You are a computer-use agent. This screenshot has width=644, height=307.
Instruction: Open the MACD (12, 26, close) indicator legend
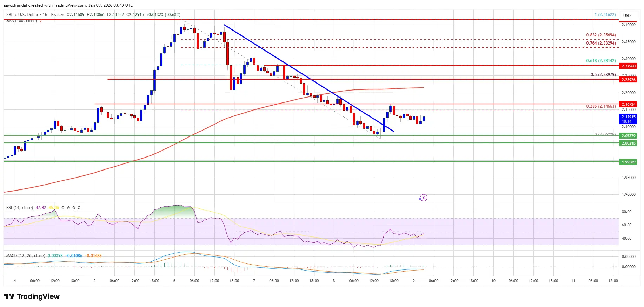[26, 256]
